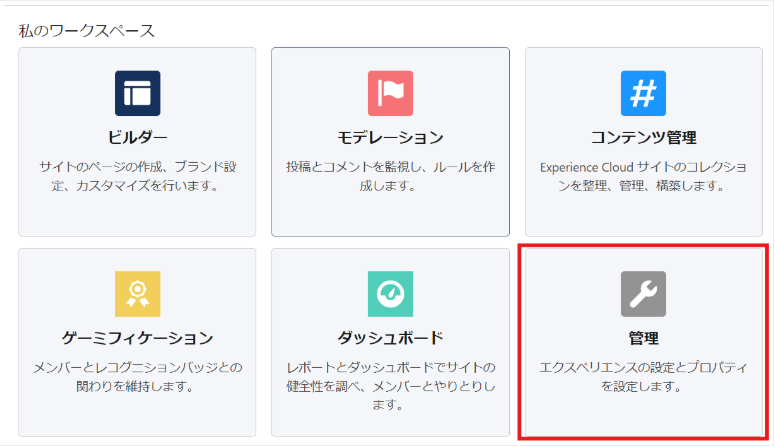
Task: Click the Builder layout icon
Action: click(137, 93)
